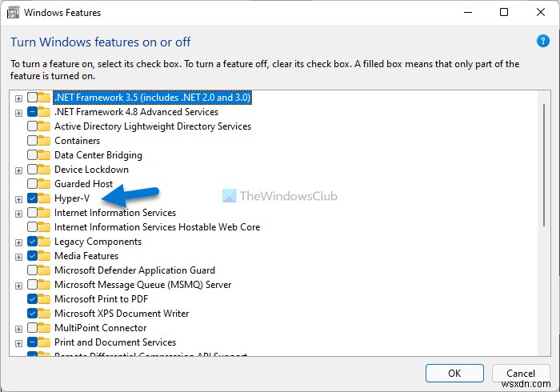Click the blue help question mark icon
The image size is (560, 392).
click(x=543, y=41)
